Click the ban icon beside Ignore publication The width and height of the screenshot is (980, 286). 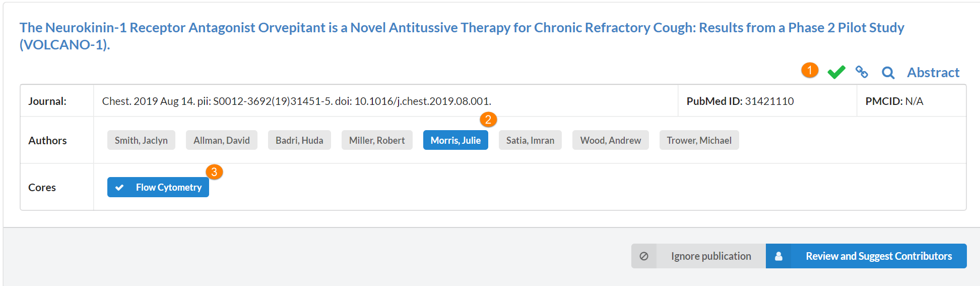(644, 256)
